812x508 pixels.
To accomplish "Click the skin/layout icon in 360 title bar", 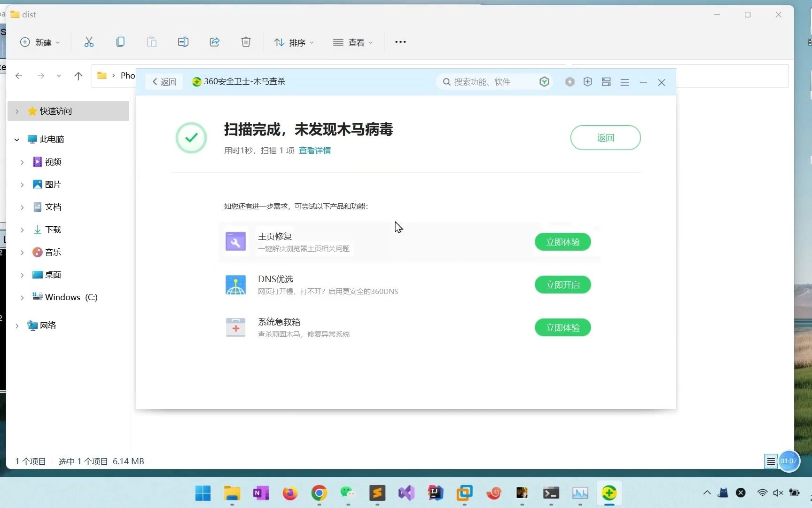I will coord(606,82).
